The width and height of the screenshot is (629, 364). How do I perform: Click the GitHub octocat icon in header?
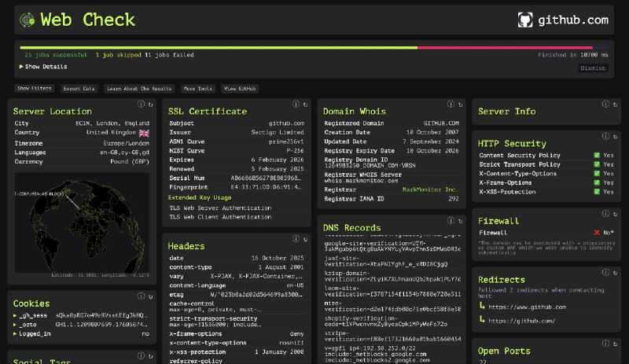526,20
